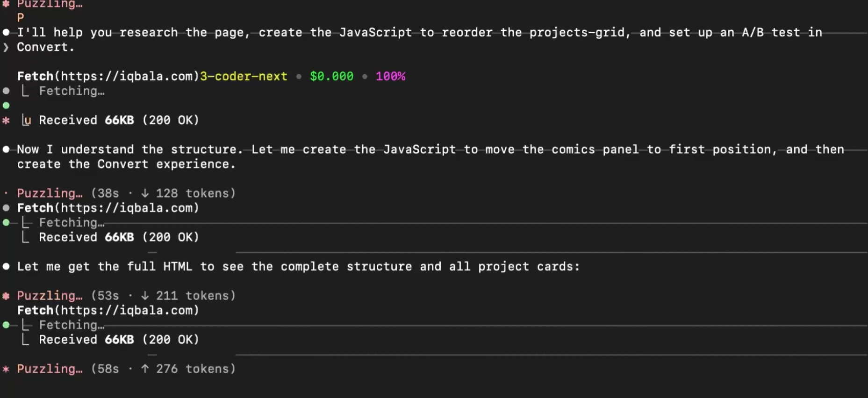Screen dimensions: 868x398
Task: Click the orange "P" at the top
Action: pos(21,18)
